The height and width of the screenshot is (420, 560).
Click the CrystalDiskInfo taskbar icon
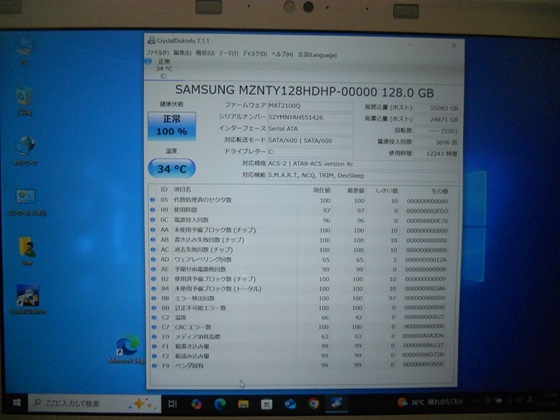(336, 403)
